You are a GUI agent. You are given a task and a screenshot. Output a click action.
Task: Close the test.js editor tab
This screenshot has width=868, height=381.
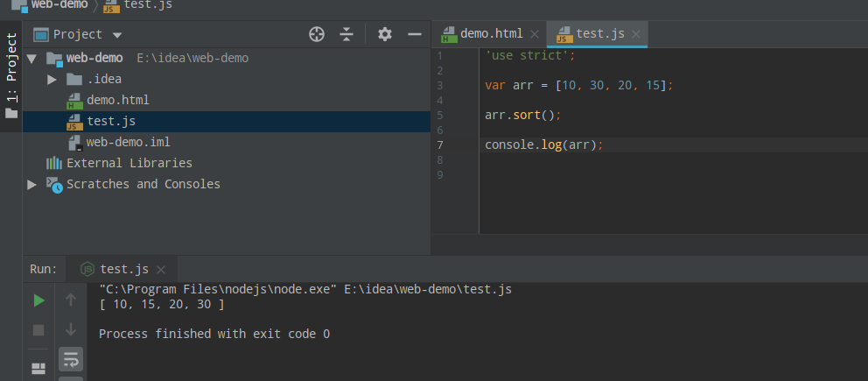(636, 34)
